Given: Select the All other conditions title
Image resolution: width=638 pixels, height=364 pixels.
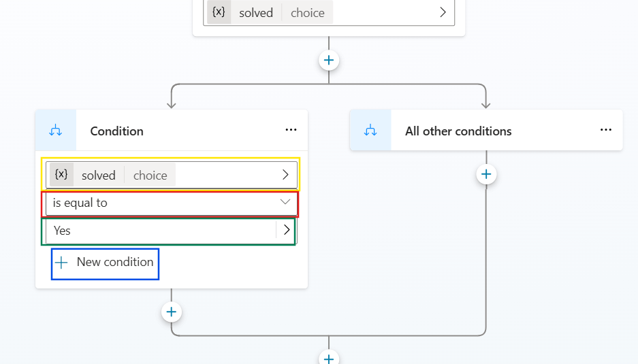Looking at the screenshot, I should pyautogui.click(x=458, y=131).
